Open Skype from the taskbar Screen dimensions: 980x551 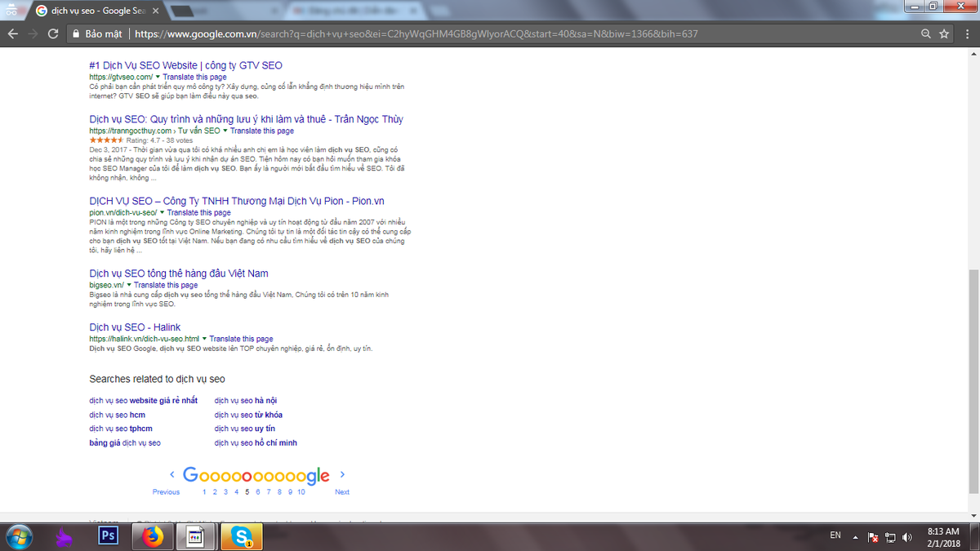pyautogui.click(x=243, y=535)
